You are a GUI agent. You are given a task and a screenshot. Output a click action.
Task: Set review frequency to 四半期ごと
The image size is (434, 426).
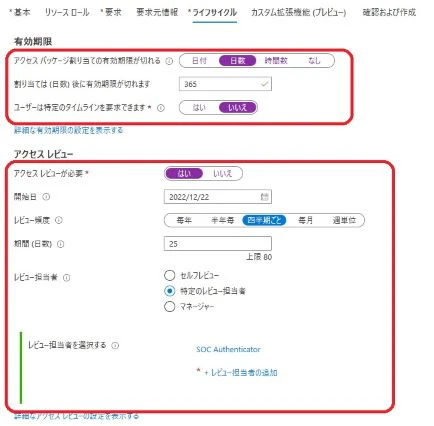264,220
